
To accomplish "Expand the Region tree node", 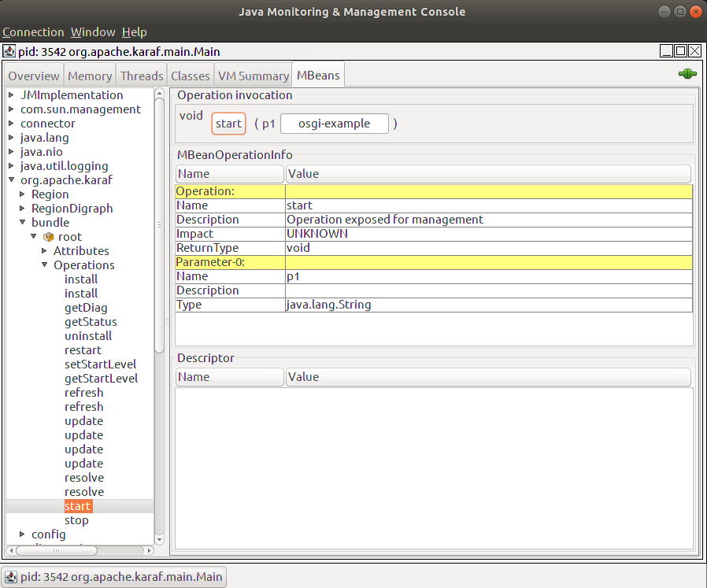I will [22, 194].
